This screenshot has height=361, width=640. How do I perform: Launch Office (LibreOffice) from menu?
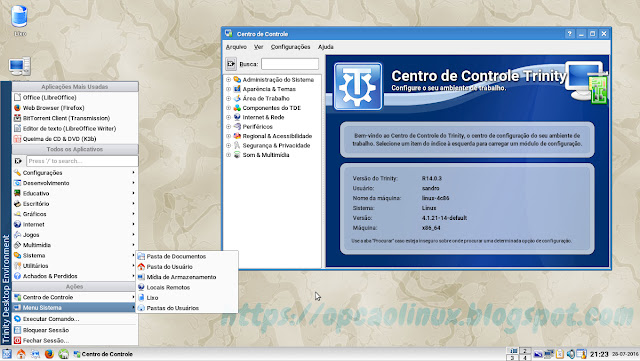coord(75,97)
